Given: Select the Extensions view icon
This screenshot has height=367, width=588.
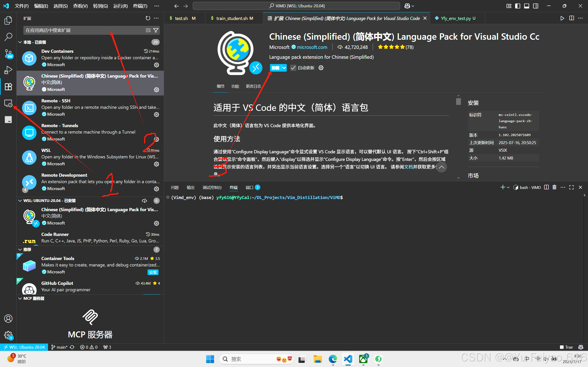Looking at the screenshot, I should click(8, 86).
